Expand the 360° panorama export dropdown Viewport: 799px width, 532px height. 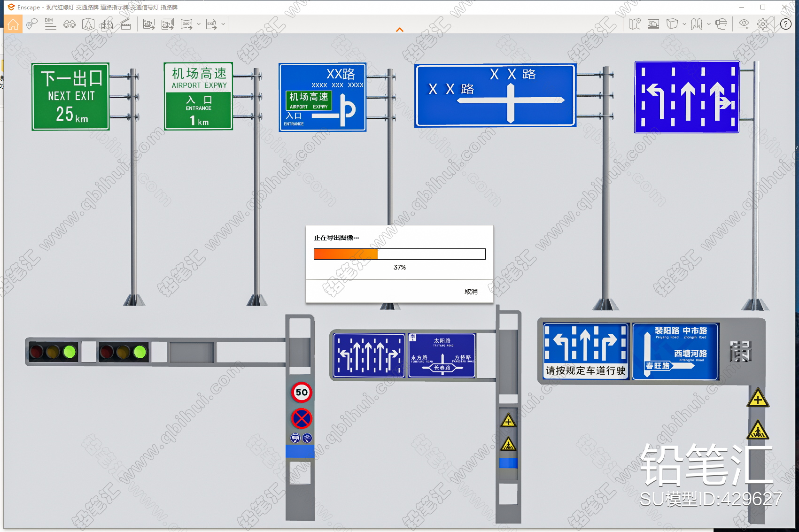coord(199,24)
